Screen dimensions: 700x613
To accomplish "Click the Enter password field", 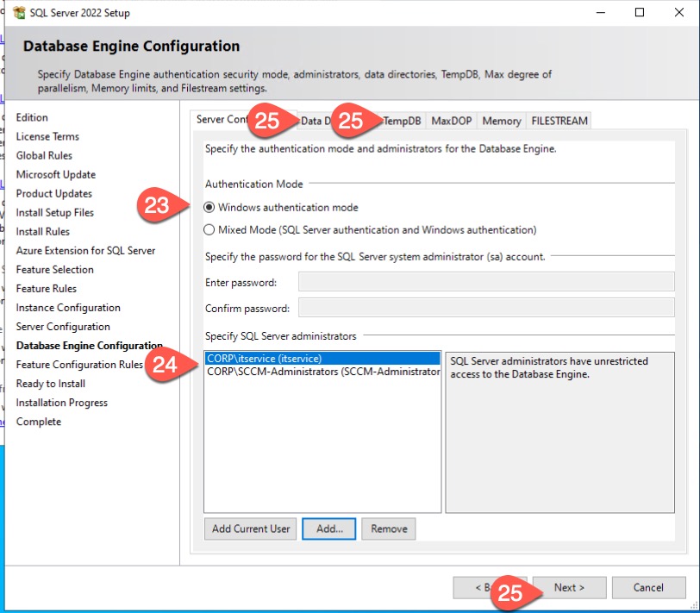I will (x=486, y=282).
